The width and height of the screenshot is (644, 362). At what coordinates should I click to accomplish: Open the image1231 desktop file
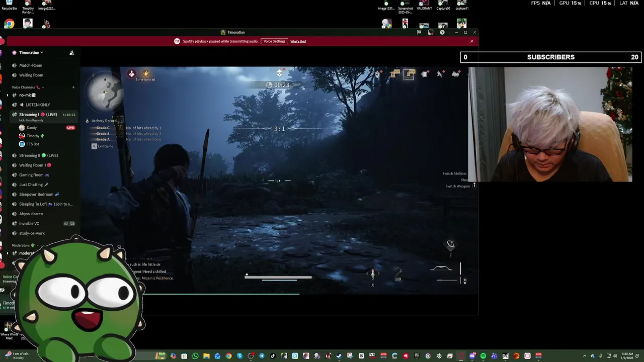click(x=386, y=6)
